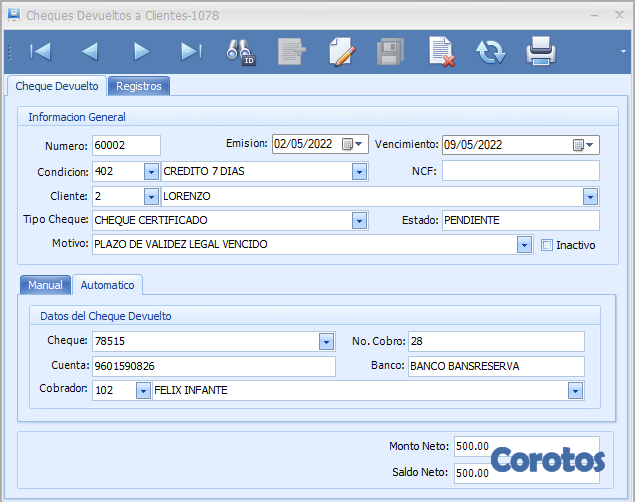Expand the Tipo Cheque dropdown

(x=359, y=220)
